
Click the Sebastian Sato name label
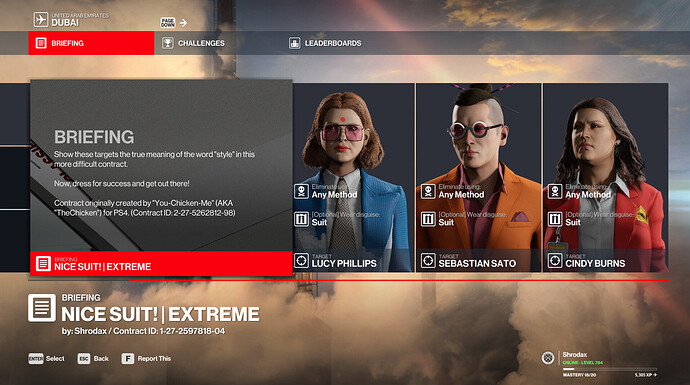pyautogui.click(x=477, y=264)
